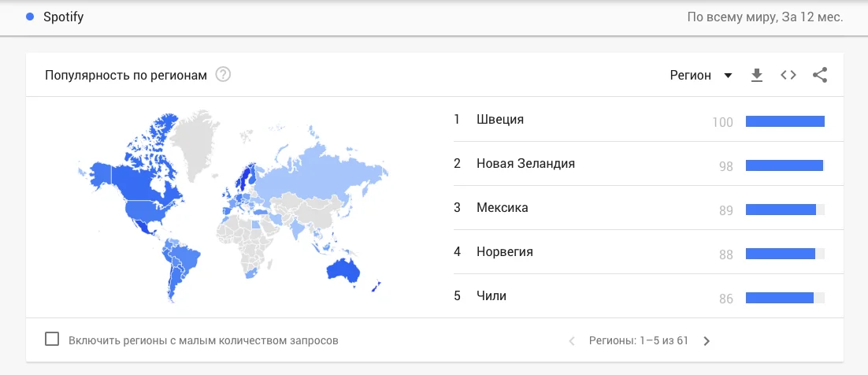Click the share icon

point(819,76)
